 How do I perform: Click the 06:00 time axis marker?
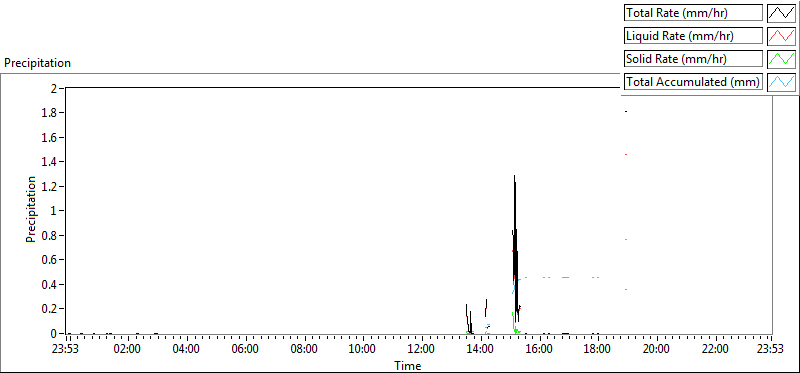pyautogui.click(x=246, y=350)
